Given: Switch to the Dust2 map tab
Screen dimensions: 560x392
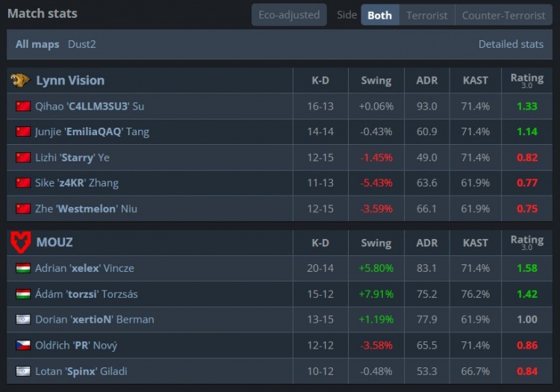Looking at the screenshot, I should (x=82, y=44).
